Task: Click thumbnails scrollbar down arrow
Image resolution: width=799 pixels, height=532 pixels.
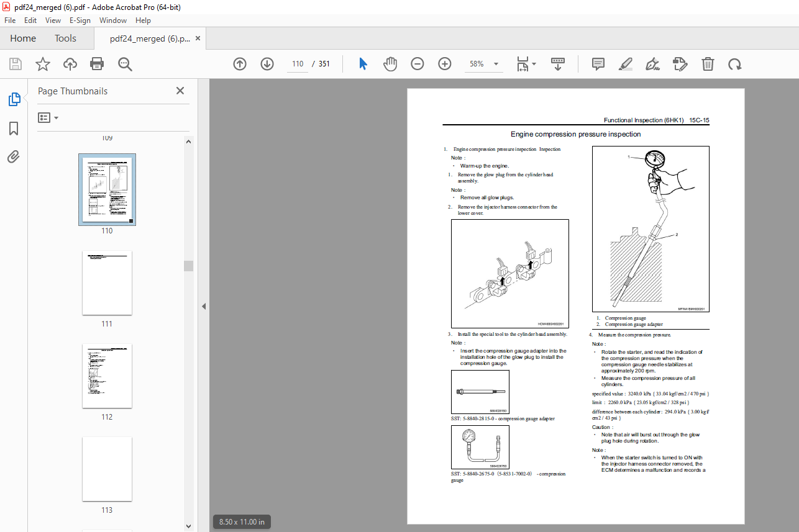Action: 188,526
